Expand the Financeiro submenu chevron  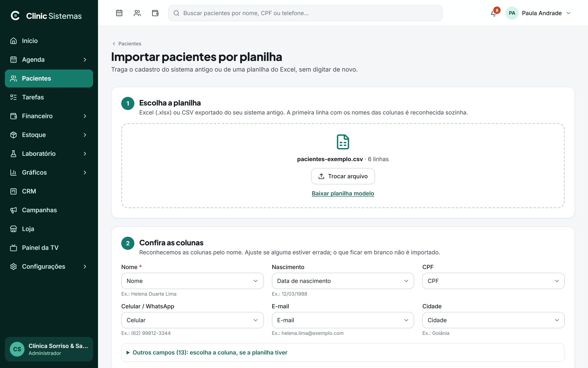coord(85,116)
